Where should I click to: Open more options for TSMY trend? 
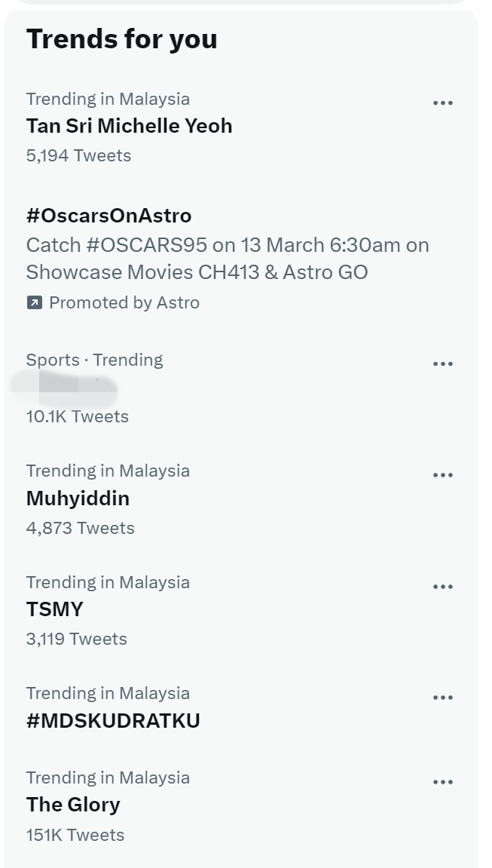coord(443,587)
